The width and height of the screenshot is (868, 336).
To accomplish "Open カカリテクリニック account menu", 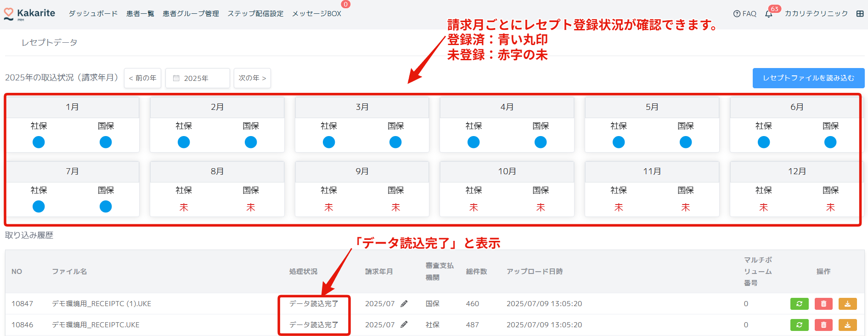I will coord(816,14).
